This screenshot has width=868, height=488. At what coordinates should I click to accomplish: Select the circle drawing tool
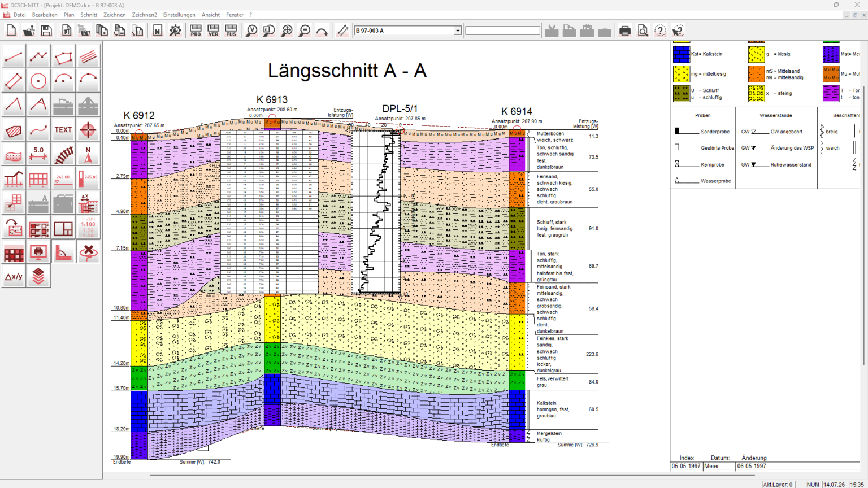point(38,81)
